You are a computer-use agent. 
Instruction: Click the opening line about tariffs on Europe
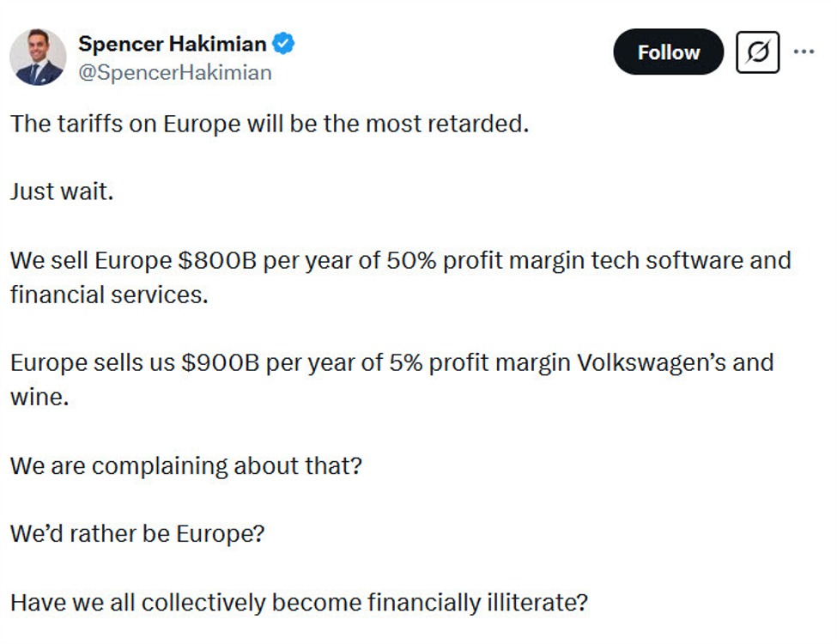[269, 124]
